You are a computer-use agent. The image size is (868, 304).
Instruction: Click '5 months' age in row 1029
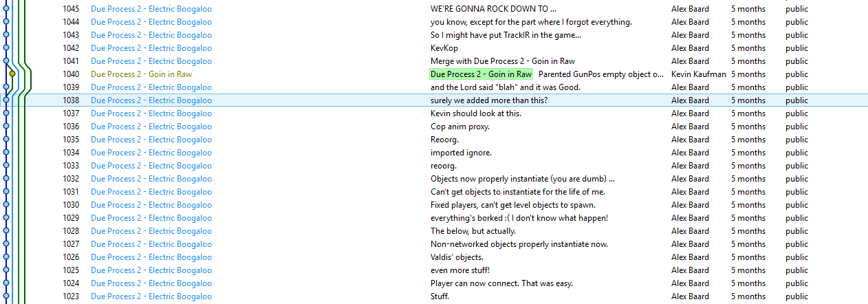point(748,218)
